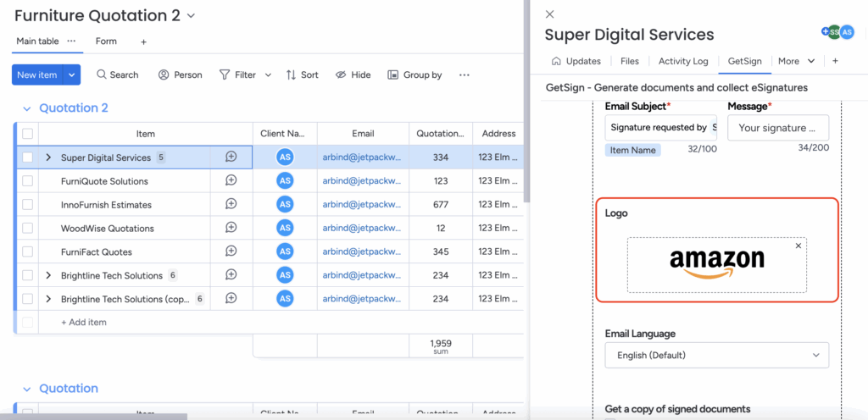Edit the Email Subject field
868x420 pixels.
tap(661, 128)
